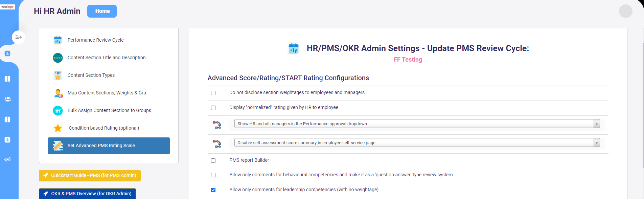The width and height of the screenshot is (644, 199).
Task: Click the Condition based Rating star icon
Action: point(58,128)
